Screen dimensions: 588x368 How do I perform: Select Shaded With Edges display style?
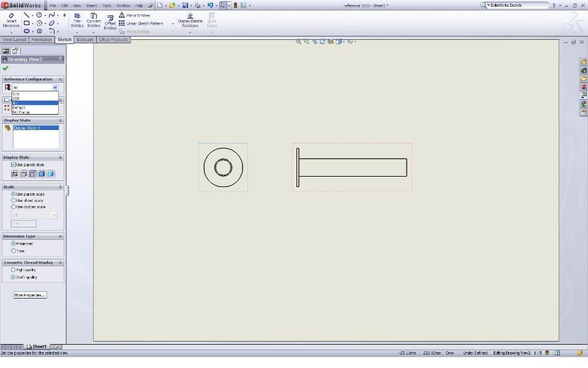[x=42, y=174]
